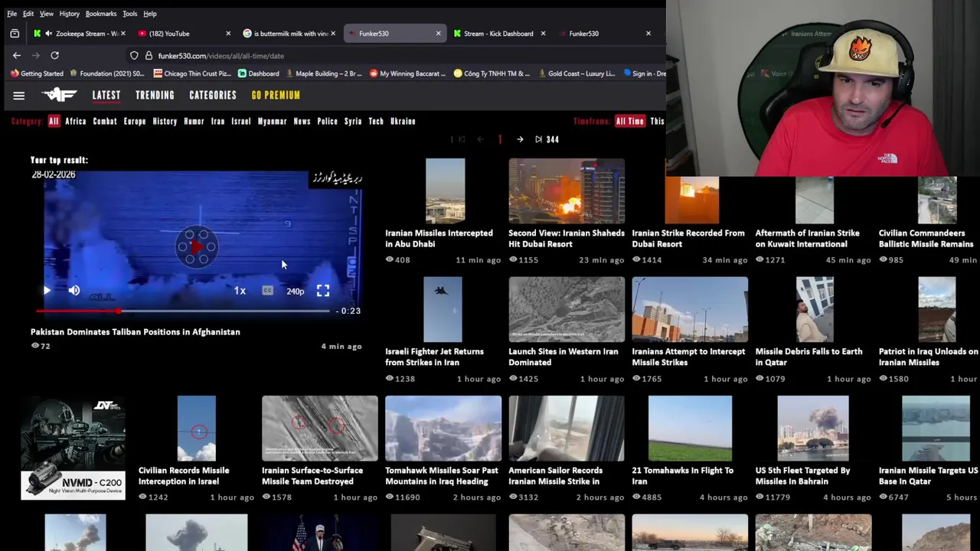Filter videos by Africa category

point(76,121)
